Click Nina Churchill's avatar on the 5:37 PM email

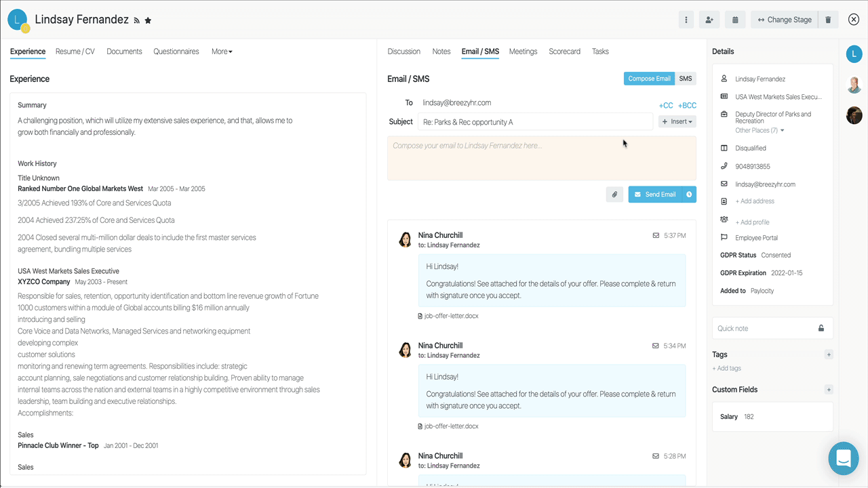coord(406,240)
